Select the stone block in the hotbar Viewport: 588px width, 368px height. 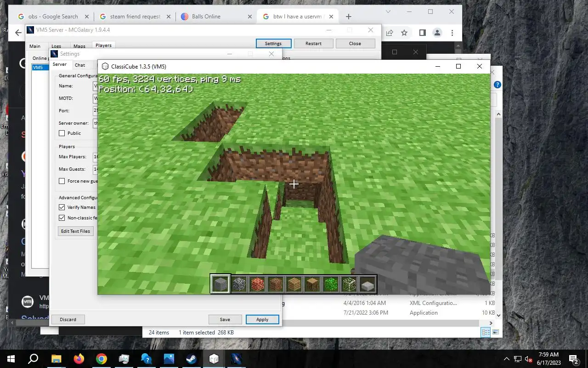pyautogui.click(x=220, y=284)
